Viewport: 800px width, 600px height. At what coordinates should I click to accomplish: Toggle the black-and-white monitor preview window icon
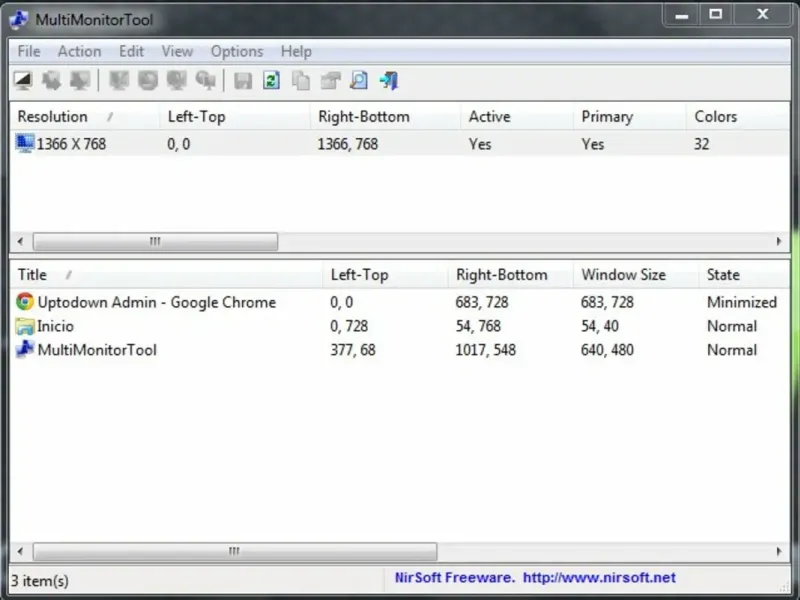tap(23, 81)
